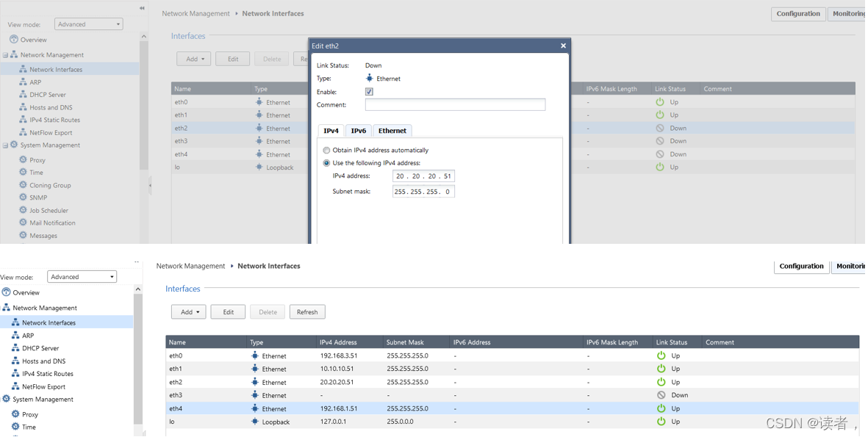Click the DHCP Server icon in lower sidebar

click(15, 348)
